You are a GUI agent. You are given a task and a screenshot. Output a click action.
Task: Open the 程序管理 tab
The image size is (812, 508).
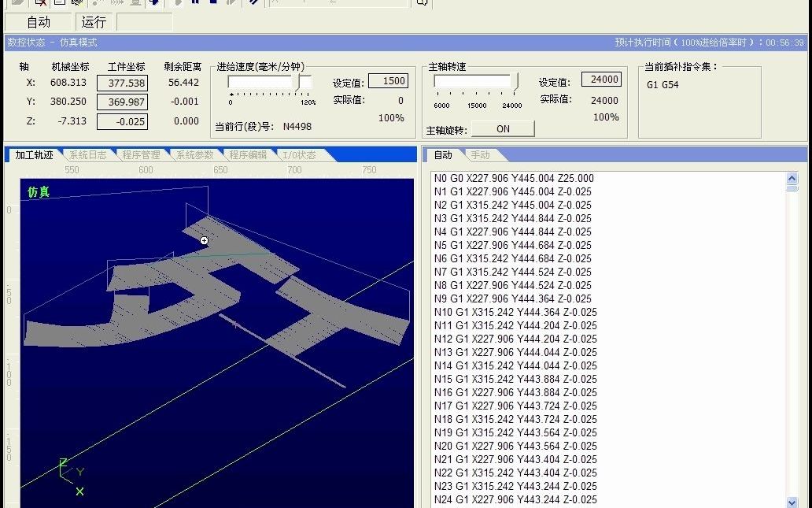[x=142, y=154]
